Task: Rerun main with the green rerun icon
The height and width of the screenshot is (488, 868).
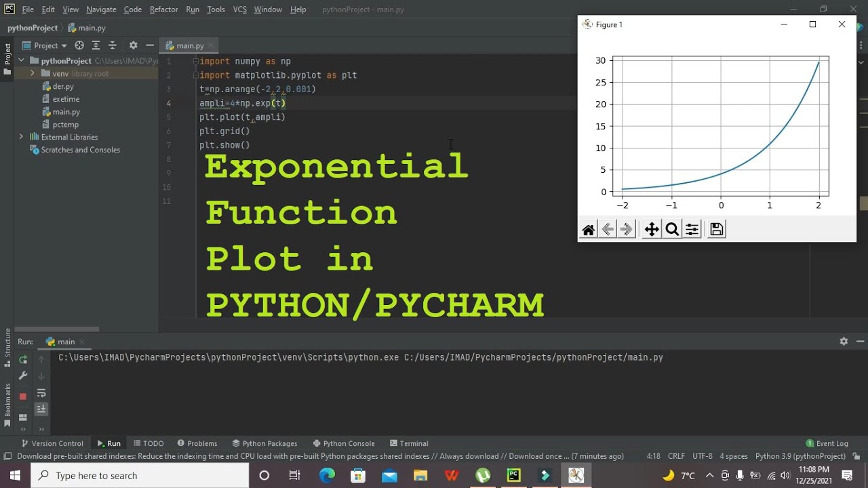Action: pos(23,360)
